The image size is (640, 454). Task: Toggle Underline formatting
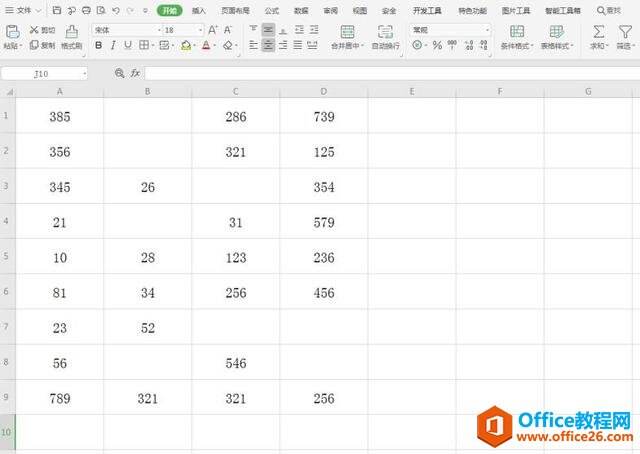[x=128, y=45]
